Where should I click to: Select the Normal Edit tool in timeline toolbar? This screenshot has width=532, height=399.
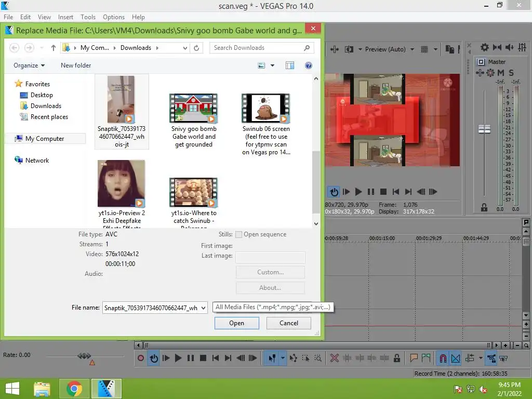(x=272, y=358)
